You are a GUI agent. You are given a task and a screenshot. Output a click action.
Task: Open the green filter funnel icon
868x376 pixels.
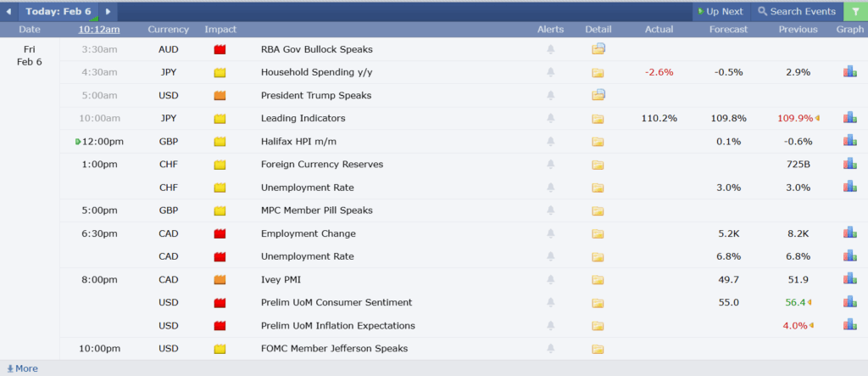(855, 11)
